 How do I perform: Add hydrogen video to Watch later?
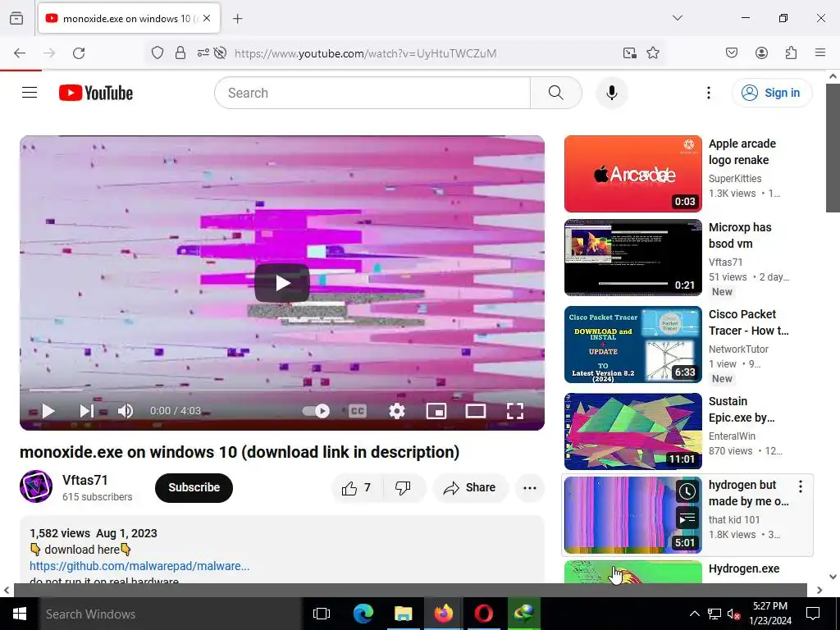click(x=687, y=491)
